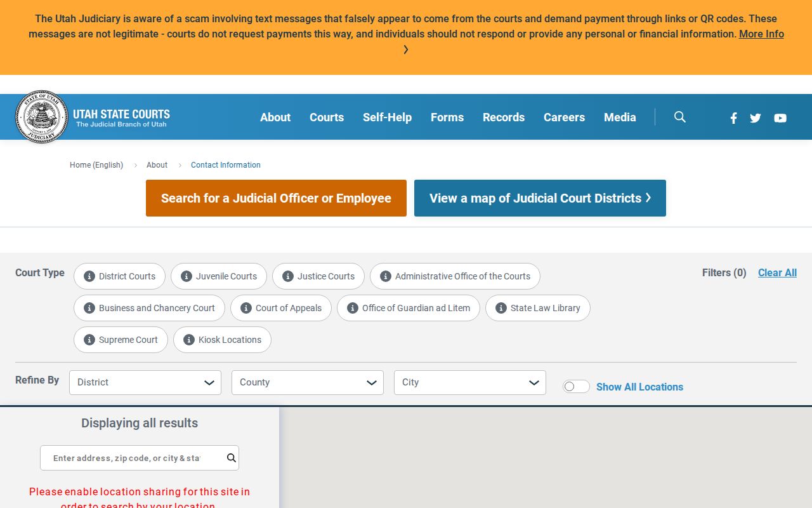Expand the District dropdown
The height and width of the screenshot is (508, 812).
click(x=145, y=382)
